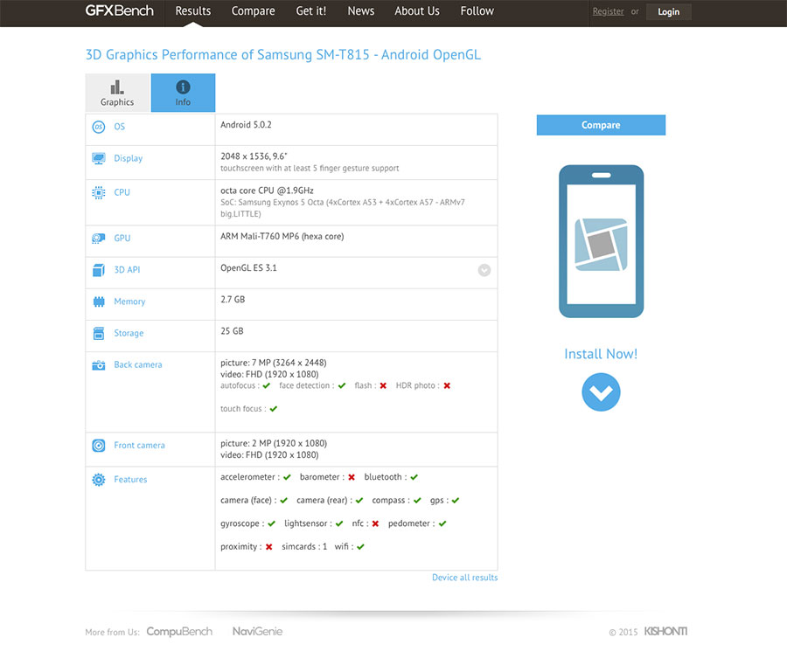Open the NaviGenie link in footer
787x672 pixels.
257,632
